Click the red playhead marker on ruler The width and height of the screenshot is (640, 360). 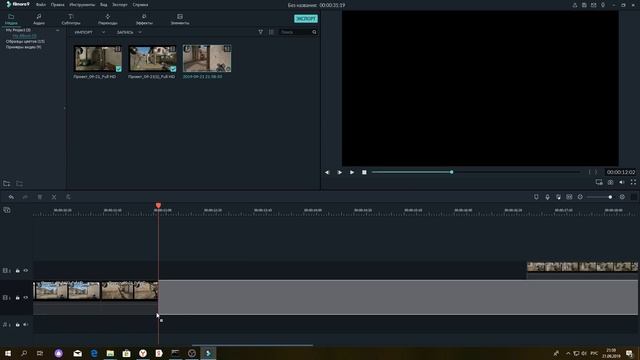click(158, 205)
